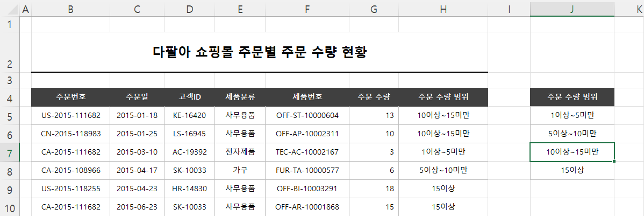Select cell 'US-2015-111682'
644x216 pixels.
point(70,116)
